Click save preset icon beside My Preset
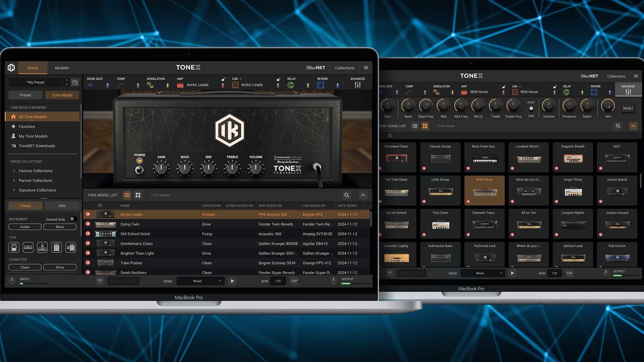 (75, 83)
